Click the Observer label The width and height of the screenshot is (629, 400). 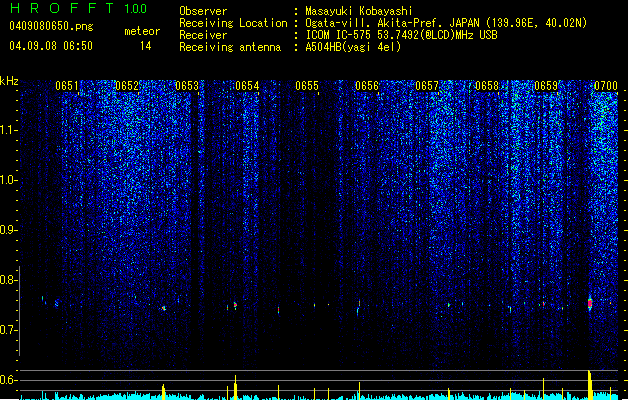tap(203, 11)
